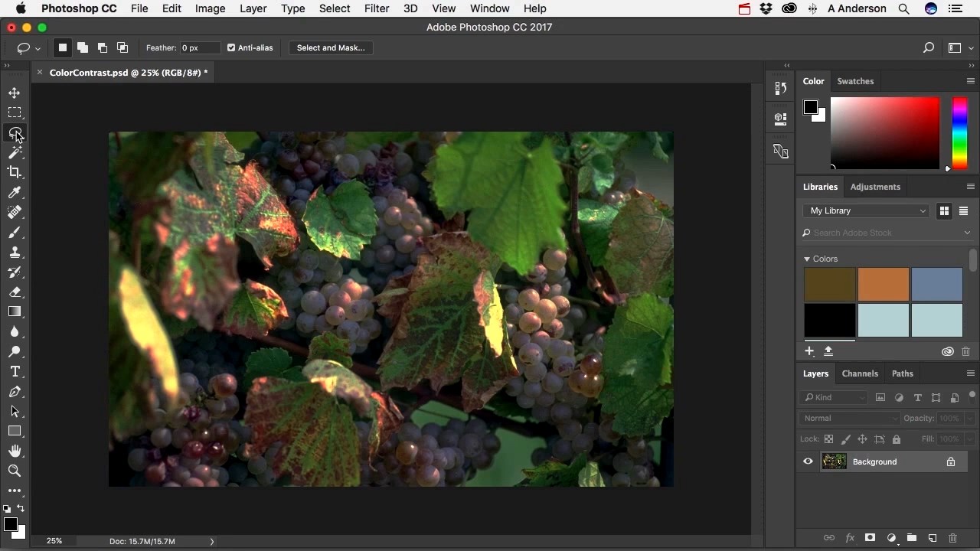Open the Layer menu
This screenshot has width=980, height=551.
(253, 8)
